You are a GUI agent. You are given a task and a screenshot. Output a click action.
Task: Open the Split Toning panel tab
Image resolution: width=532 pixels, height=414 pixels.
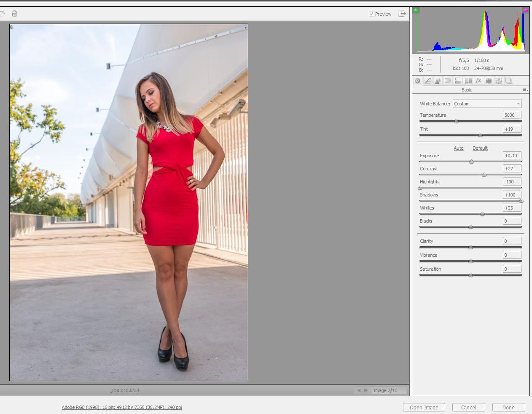tap(458, 81)
